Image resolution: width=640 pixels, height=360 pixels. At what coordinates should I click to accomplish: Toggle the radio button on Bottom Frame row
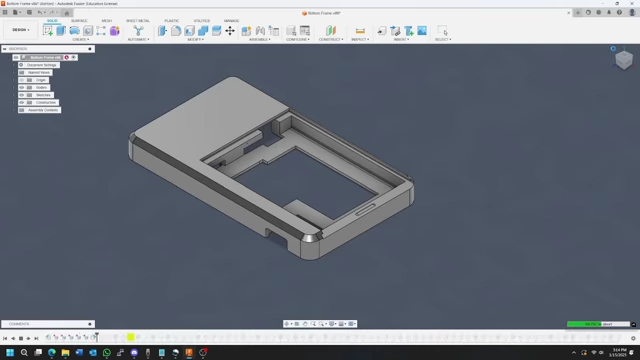(73, 58)
